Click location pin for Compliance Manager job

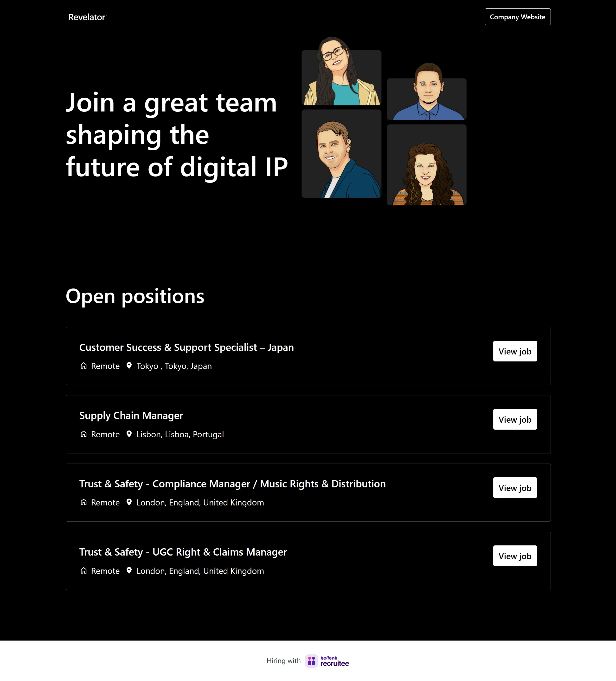point(129,502)
